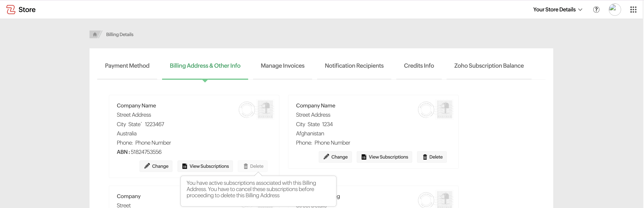Image resolution: width=644 pixels, height=208 pixels.
Task: Open the help question mark icon
Action: point(596,9)
